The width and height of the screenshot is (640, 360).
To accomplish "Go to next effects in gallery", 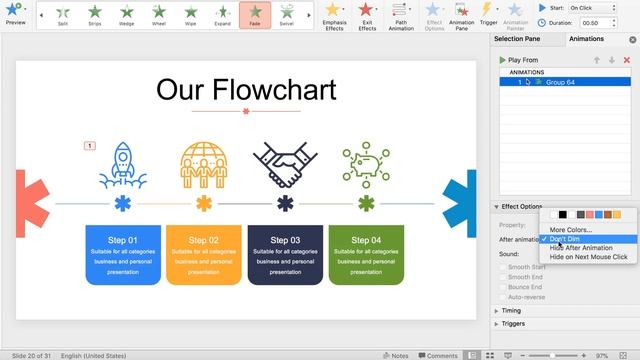I will pyautogui.click(x=309, y=15).
